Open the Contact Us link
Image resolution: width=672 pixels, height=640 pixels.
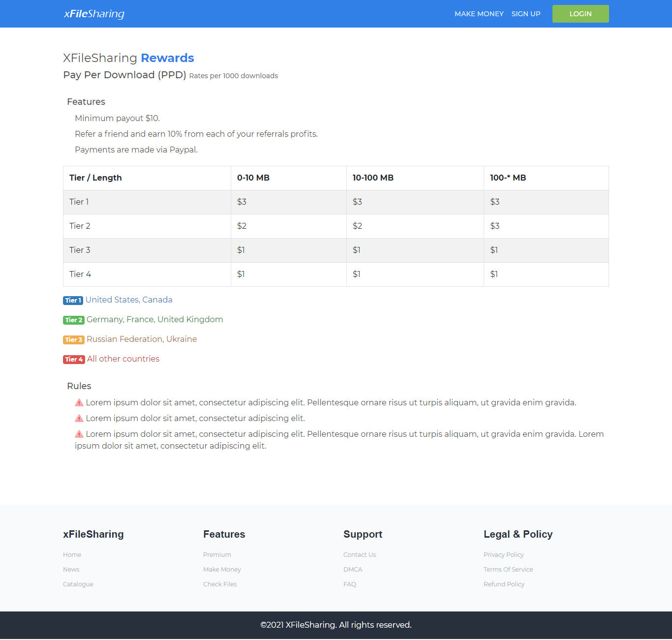tap(360, 554)
